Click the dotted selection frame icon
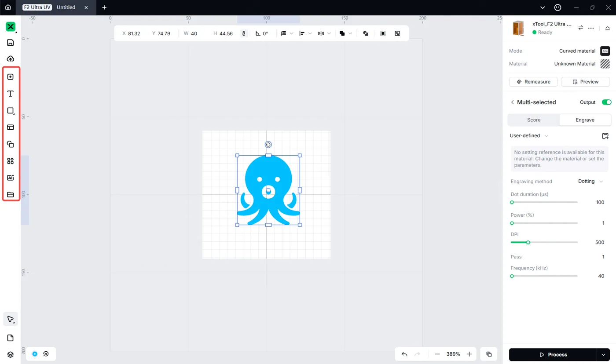 pos(383,33)
